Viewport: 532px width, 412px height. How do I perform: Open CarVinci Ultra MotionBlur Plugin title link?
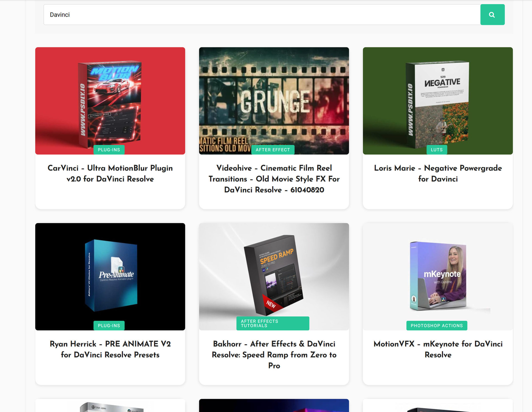(110, 173)
